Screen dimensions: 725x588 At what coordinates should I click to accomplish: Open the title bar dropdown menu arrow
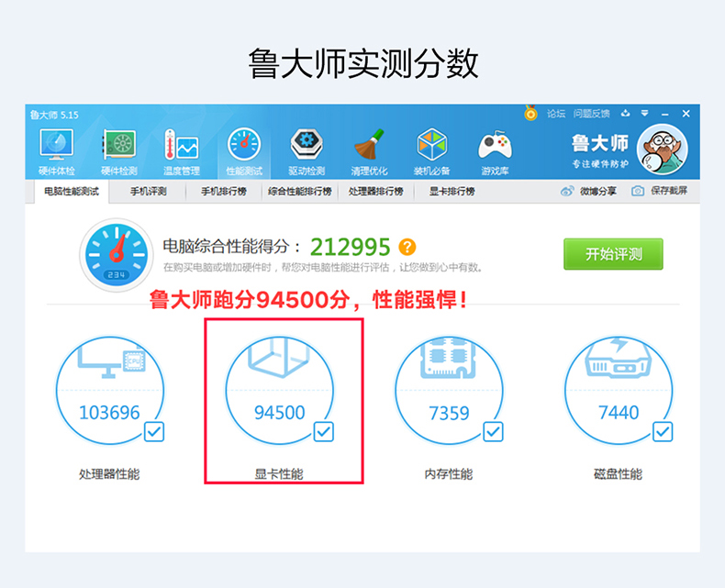pos(644,113)
